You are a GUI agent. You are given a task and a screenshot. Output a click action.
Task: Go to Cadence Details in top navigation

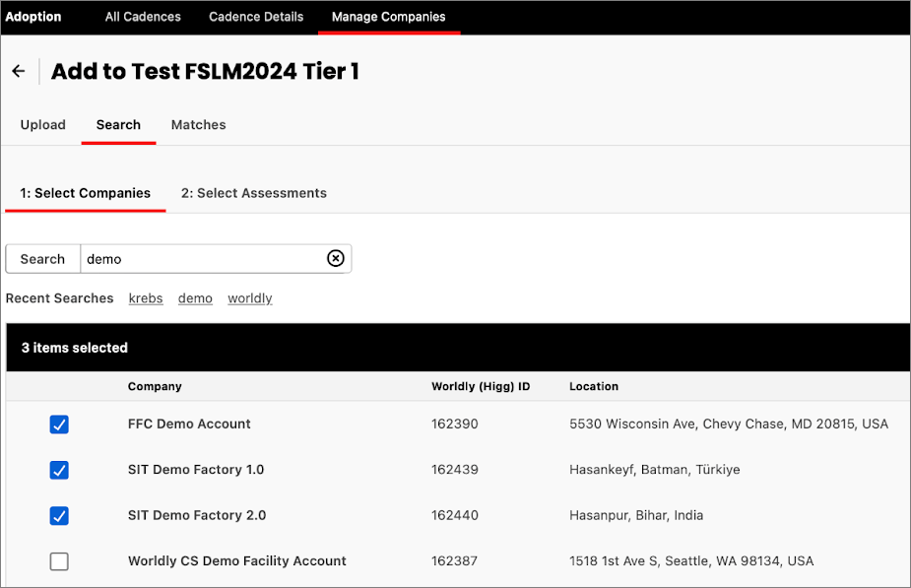(x=256, y=17)
